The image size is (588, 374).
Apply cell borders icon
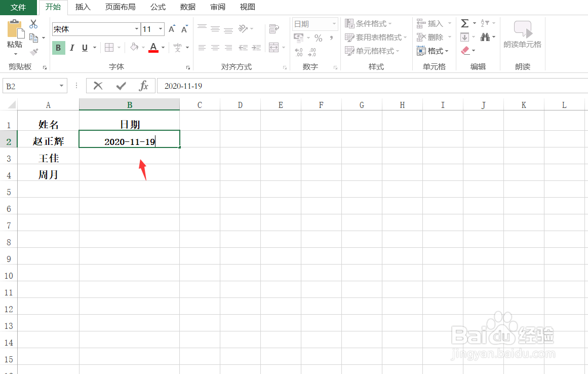[x=109, y=47]
